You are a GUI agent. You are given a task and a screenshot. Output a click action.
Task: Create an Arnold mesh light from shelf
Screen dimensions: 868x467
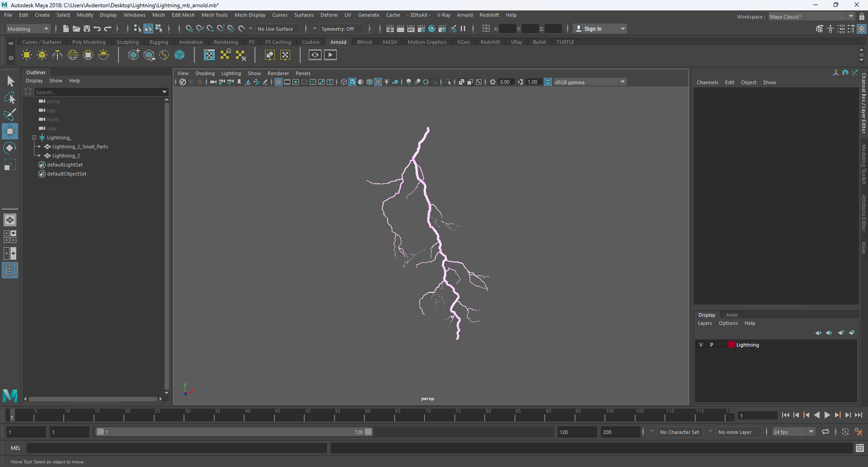tap(42, 55)
